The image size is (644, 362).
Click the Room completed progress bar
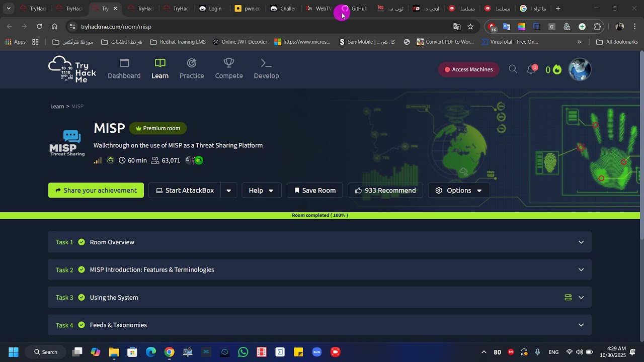320,215
